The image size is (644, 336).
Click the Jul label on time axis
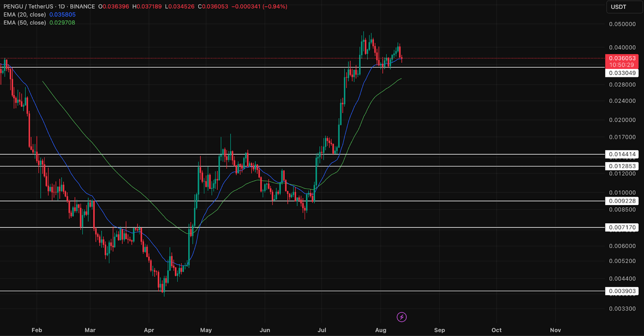(322, 330)
